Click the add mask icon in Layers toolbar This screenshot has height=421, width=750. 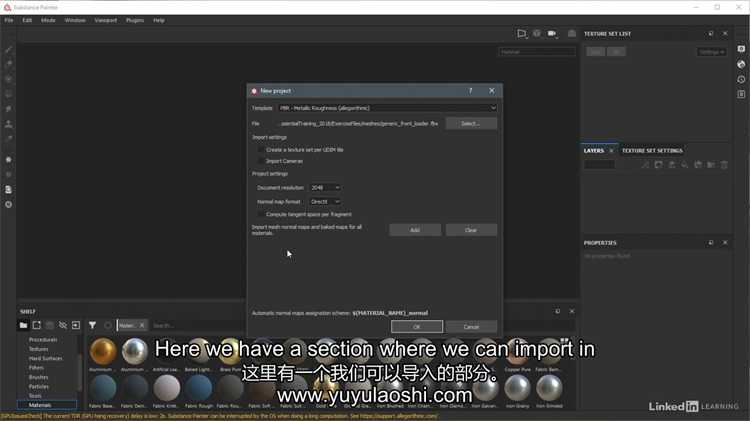[659, 165]
